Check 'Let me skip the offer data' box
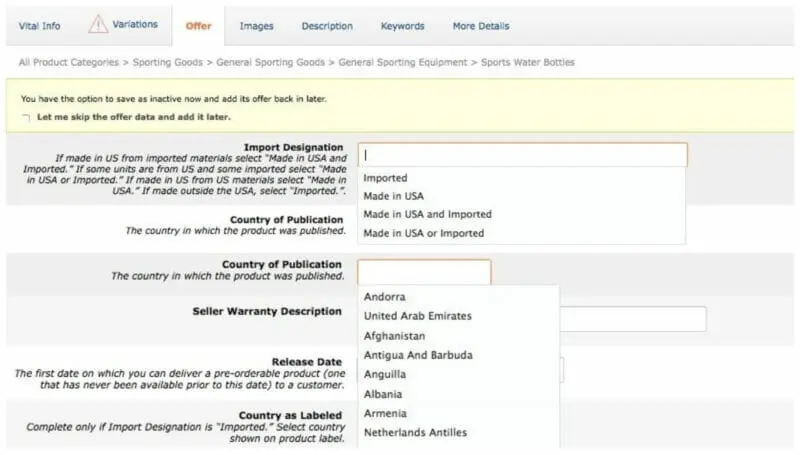This screenshot has width=800, height=455. tap(26, 117)
